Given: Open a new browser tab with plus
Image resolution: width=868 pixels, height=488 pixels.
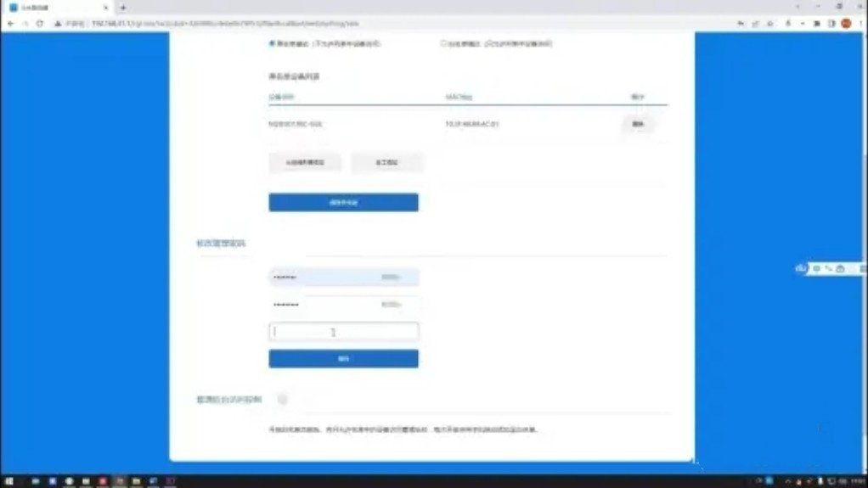Looking at the screenshot, I should coord(123,8).
